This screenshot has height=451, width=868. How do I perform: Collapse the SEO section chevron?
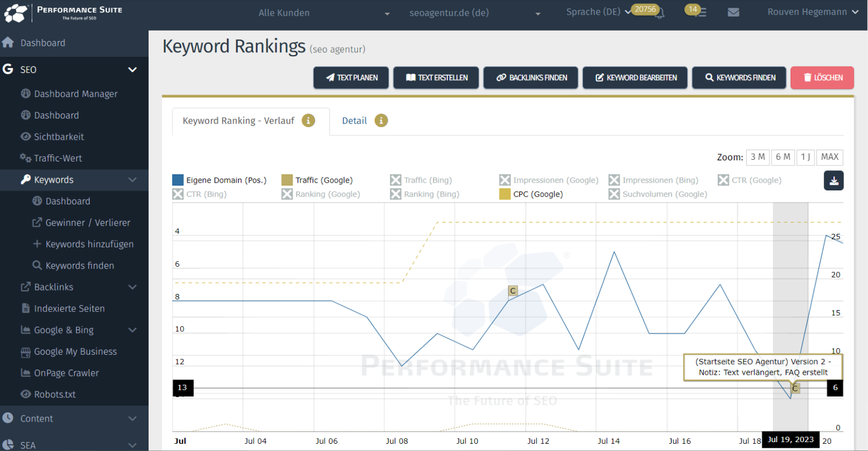pyautogui.click(x=132, y=70)
